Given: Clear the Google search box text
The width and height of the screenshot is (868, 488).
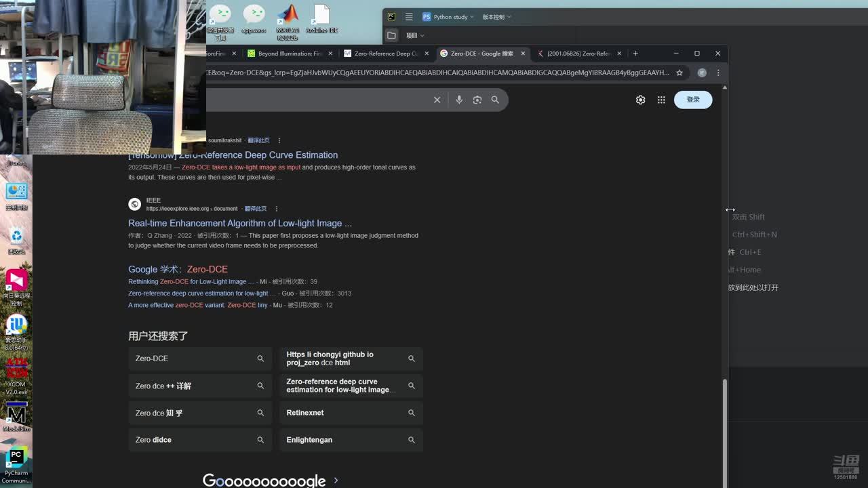Looking at the screenshot, I should [437, 100].
